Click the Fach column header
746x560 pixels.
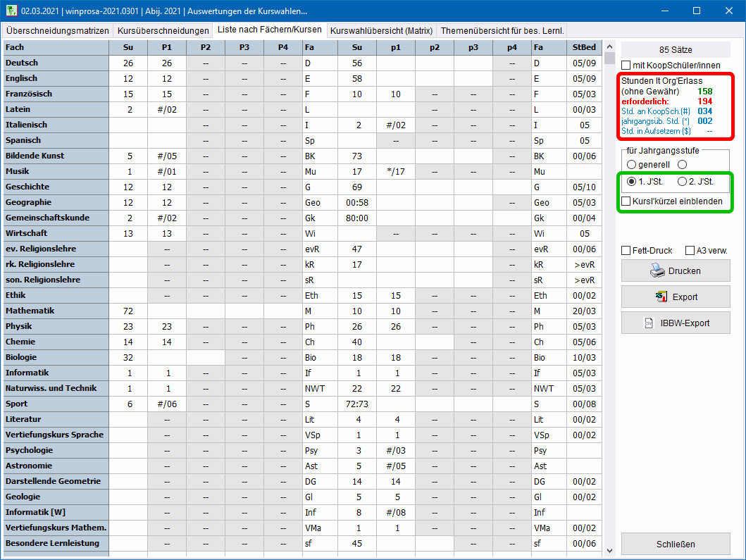click(55, 47)
